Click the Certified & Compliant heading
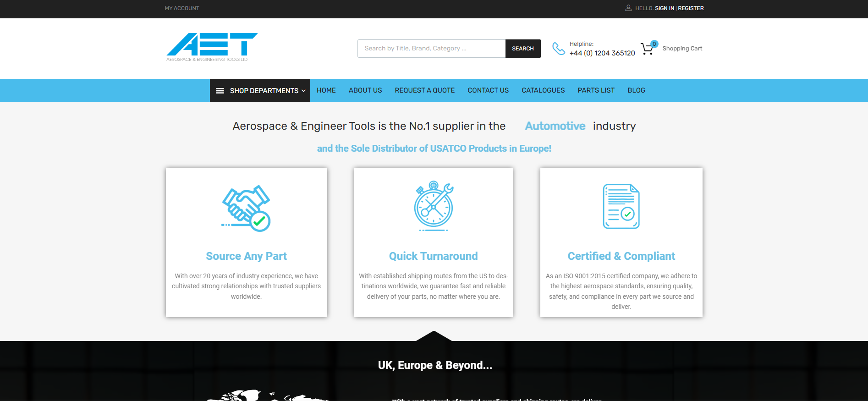 (621, 256)
